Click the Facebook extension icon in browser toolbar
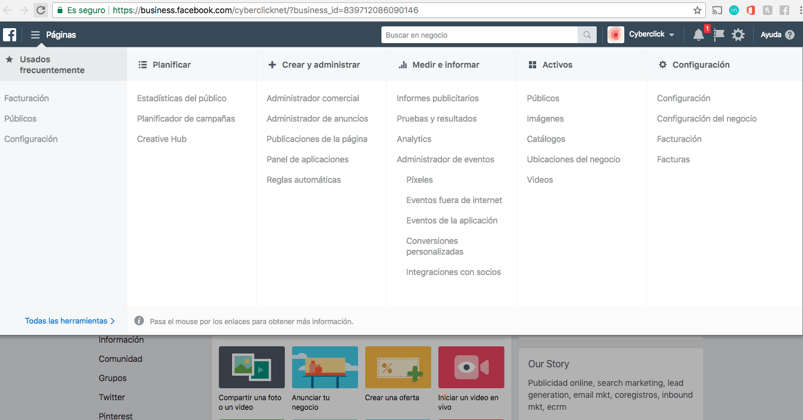The height and width of the screenshot is (420, 803). coord(784,10)
